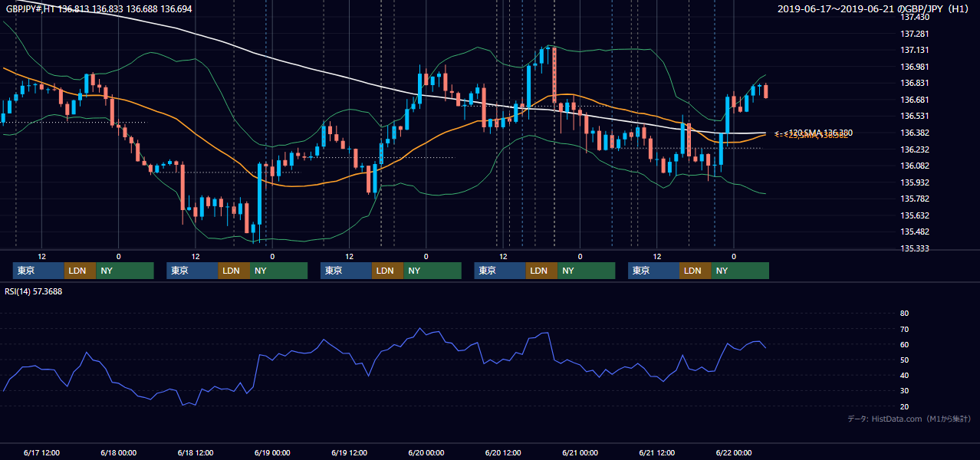The width and height of the screenshot is (980, 460).
Task: Click the LDN session block for 6/21
Action: 695,271
